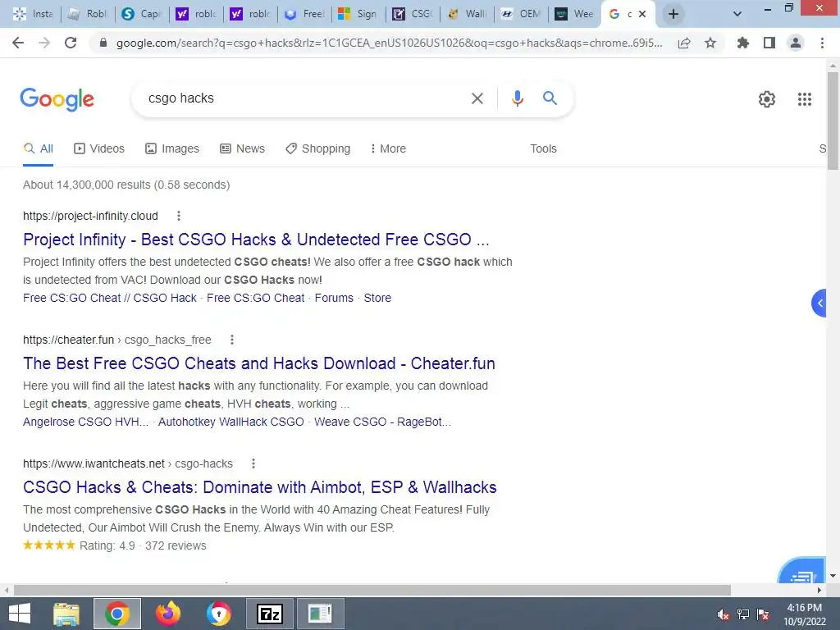
Task: Click the network tray icon
Action: [x=743, y=614]
